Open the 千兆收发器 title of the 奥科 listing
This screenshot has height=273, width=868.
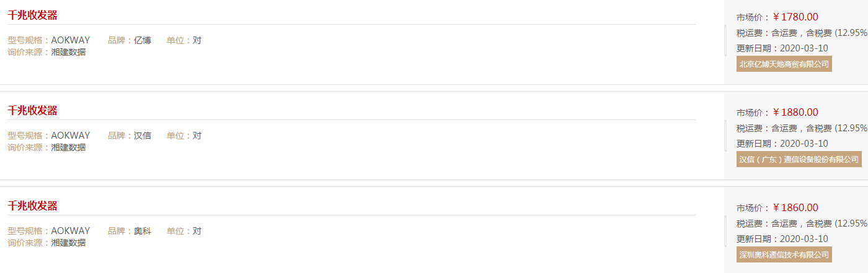click(x=32, y=206)
